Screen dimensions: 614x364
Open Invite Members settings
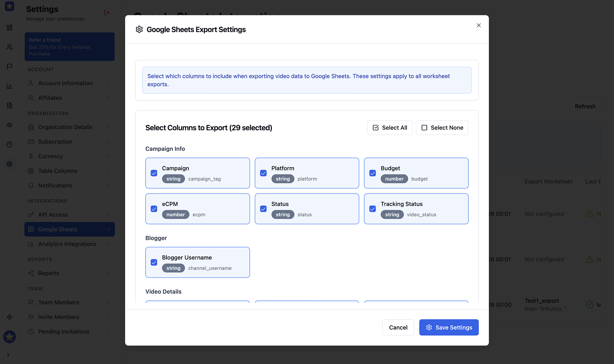point(69,317)
